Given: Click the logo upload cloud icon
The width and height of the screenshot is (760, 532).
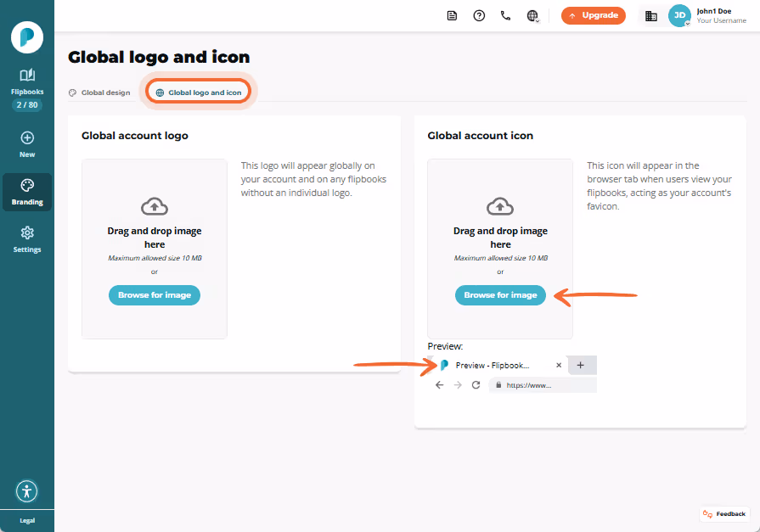Looking at the screenshot, I should (x=155, y=206).
